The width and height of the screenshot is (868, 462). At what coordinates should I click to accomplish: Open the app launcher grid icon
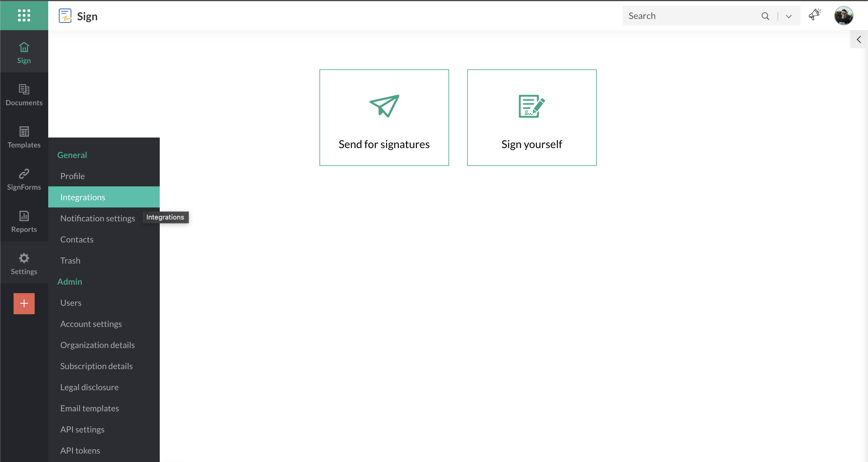(x=24, y=15)
